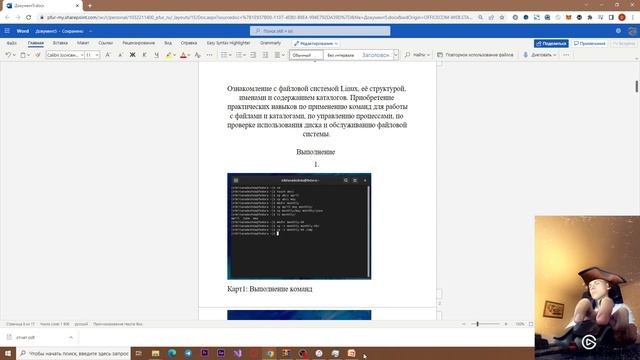The image size is (640, 360).
Task: Open Easy Syntax Highlighter tab
Action: tap(228, 43)
